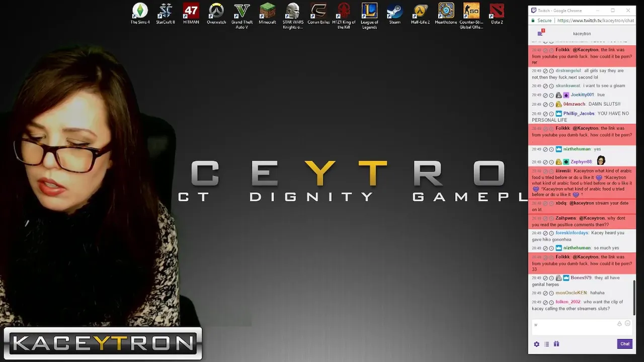The height and width of the screenshot is (362, 644).
Task: Click the Secure padlock site info
Action: tap(541, 21)
